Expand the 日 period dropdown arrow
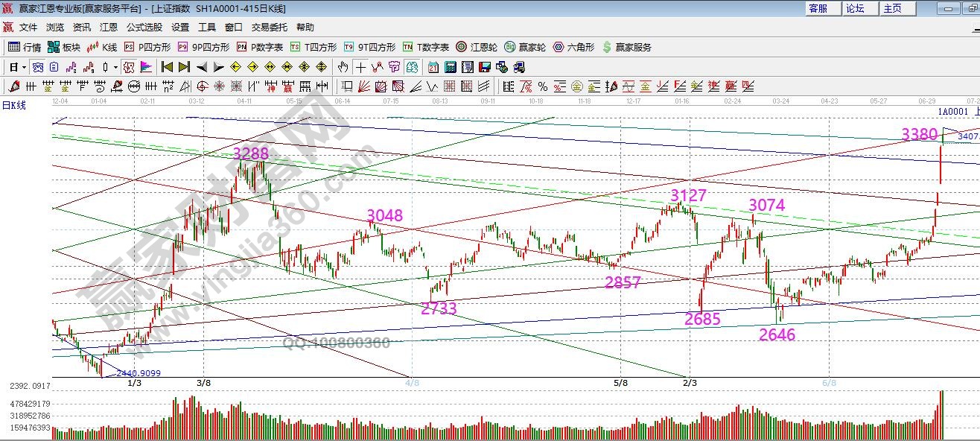The image size is (980, 441). [x=24, y=67]
